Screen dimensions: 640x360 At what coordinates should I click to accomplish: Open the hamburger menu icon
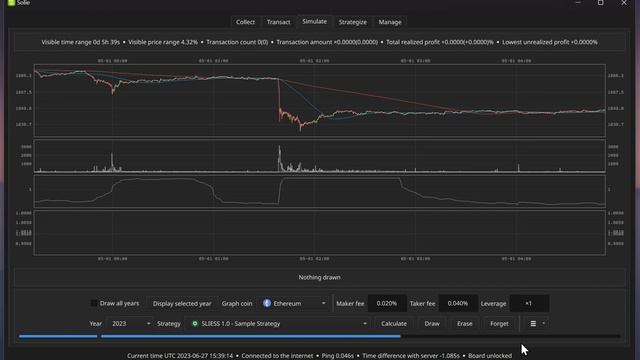[533, 324]
